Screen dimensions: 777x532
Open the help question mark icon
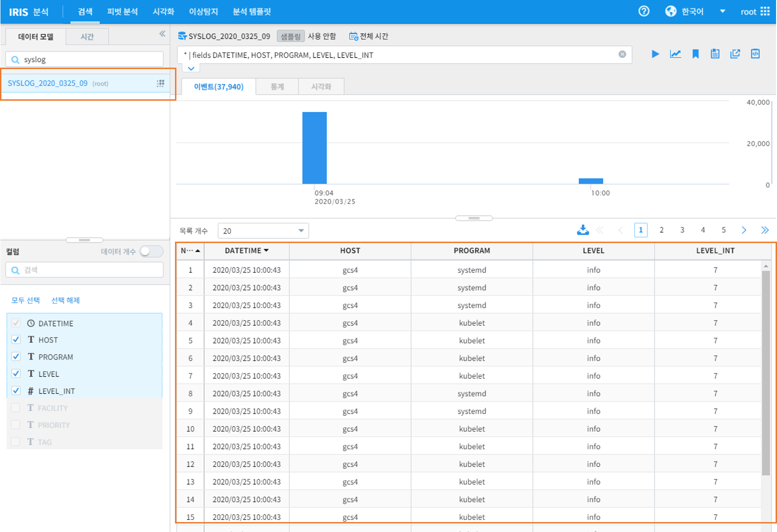click(644, 11)
